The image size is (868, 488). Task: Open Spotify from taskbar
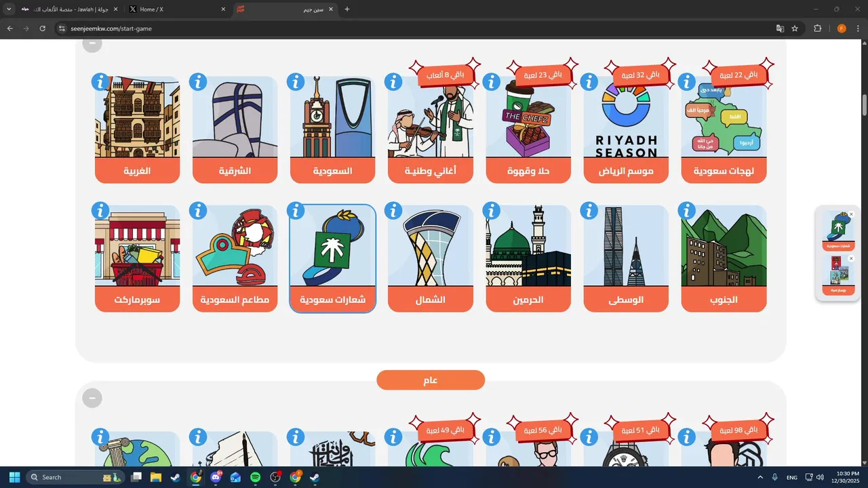[x=255, y=477]
